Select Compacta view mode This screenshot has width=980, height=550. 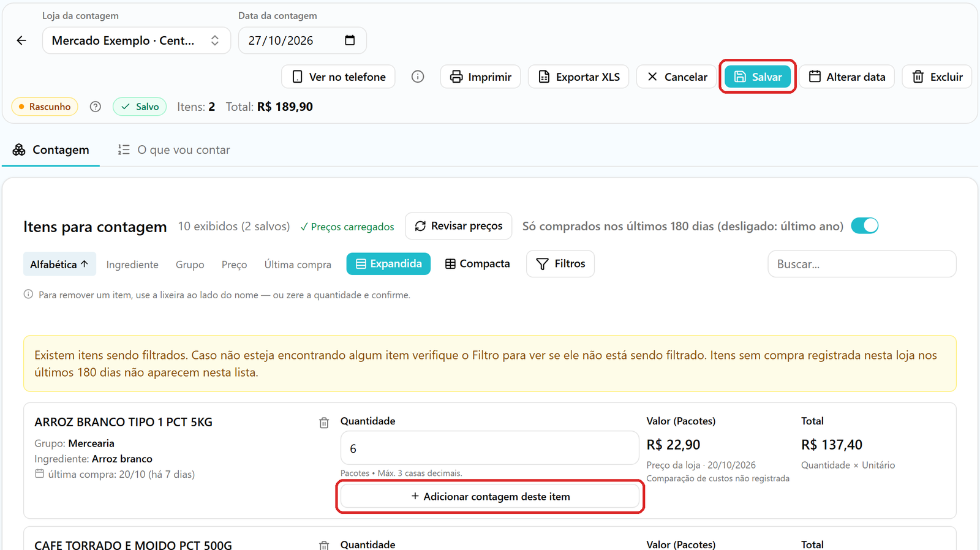tap(478, 264)
